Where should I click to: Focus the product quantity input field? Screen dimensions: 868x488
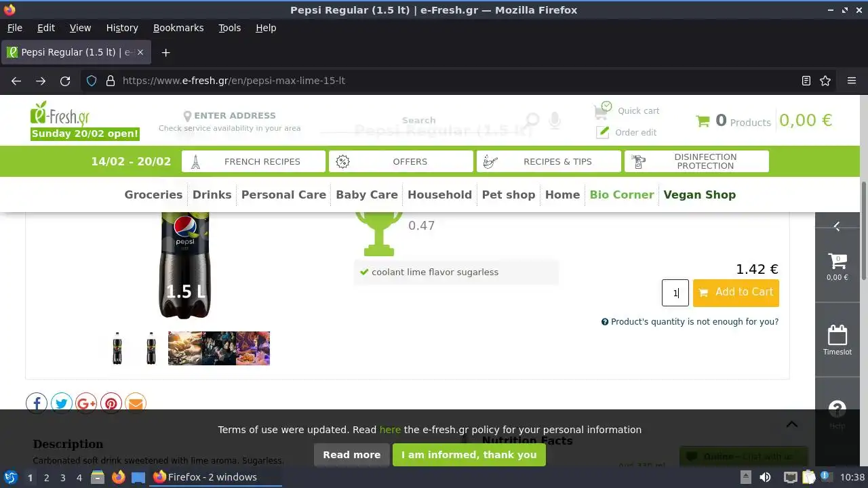[675, 293]
